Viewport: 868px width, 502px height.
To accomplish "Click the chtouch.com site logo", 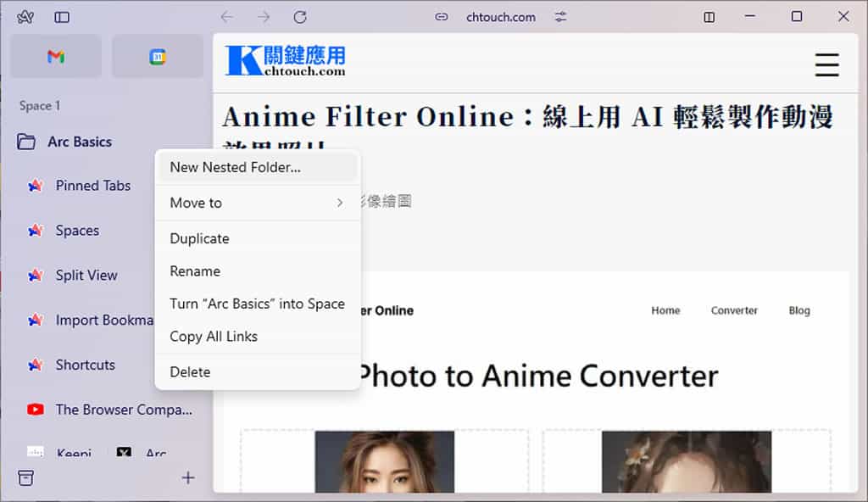I will tap(285, 60).
